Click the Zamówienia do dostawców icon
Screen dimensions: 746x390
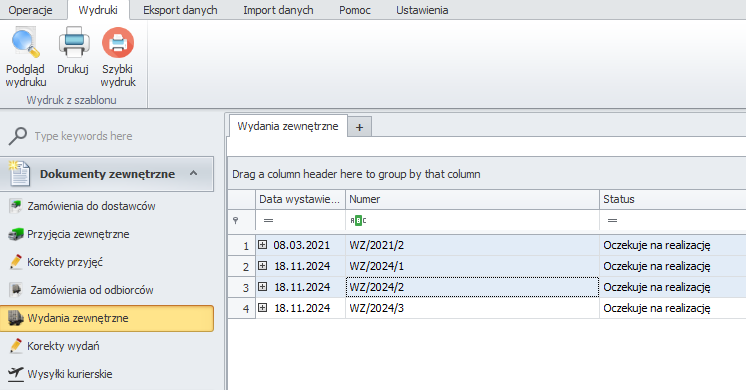16,206
